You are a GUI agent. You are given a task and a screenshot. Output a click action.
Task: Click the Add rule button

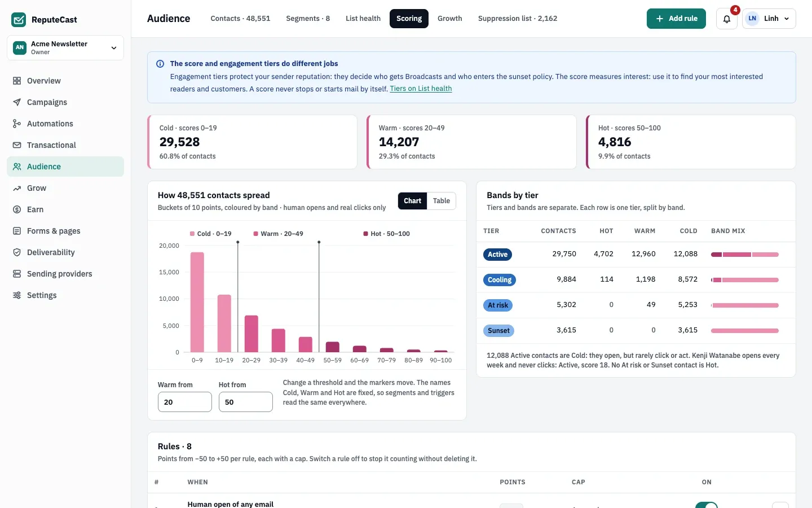pos(676,19)
